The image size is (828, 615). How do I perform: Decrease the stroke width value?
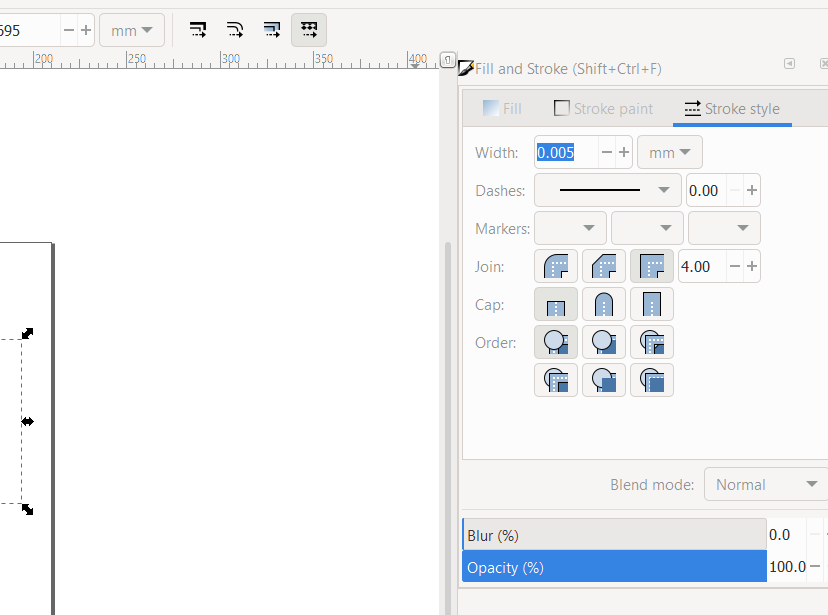(x=607, y=153)
